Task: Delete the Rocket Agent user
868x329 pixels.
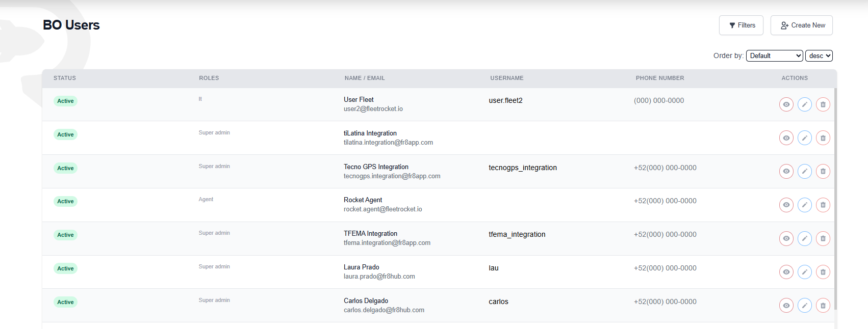Action: pyautogui.click(x=823, y=205)
